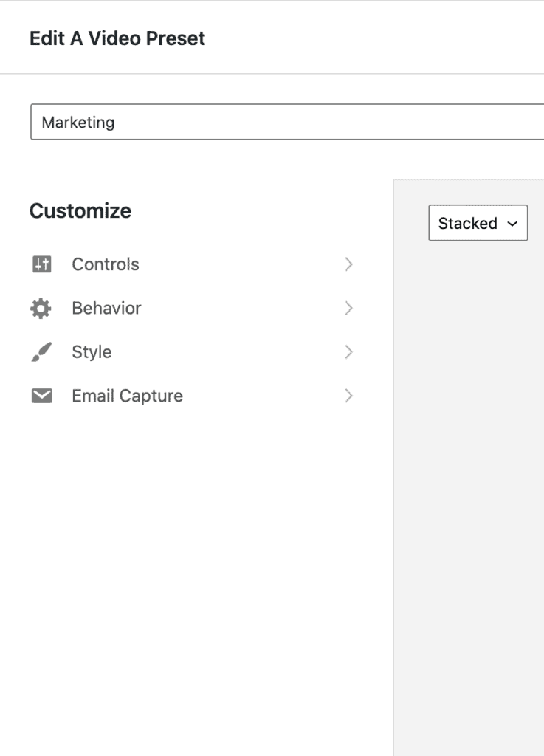This screenshot has height=756, width=544.
Task: Click the Controls sliders icon
Action: (42, 264)
